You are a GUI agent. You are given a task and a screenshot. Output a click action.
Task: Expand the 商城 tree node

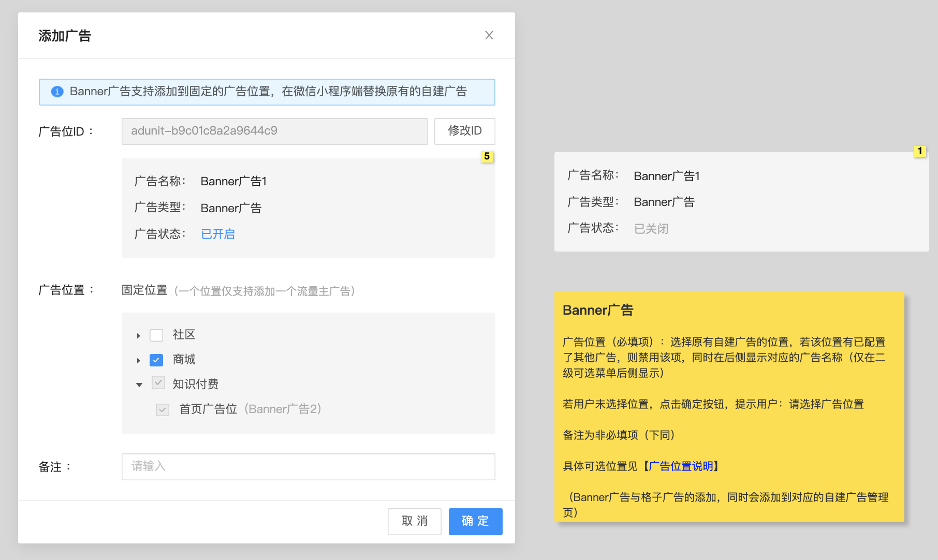click(x=138, y=360)
